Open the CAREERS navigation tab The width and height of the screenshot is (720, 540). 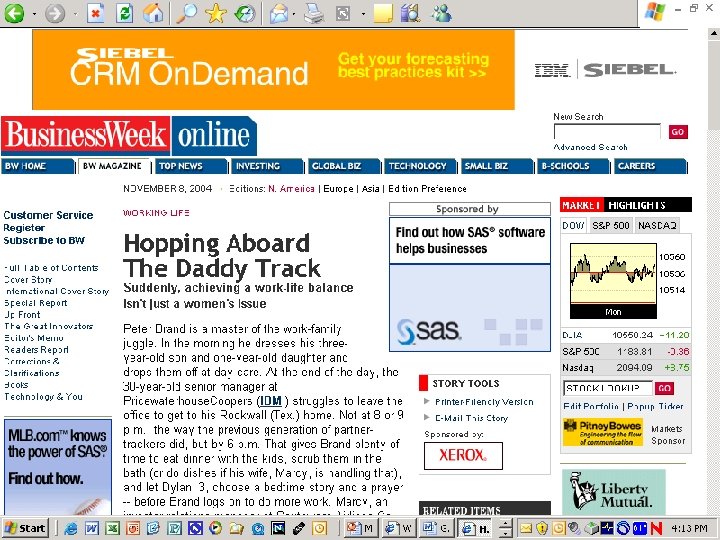click(650, 166)
